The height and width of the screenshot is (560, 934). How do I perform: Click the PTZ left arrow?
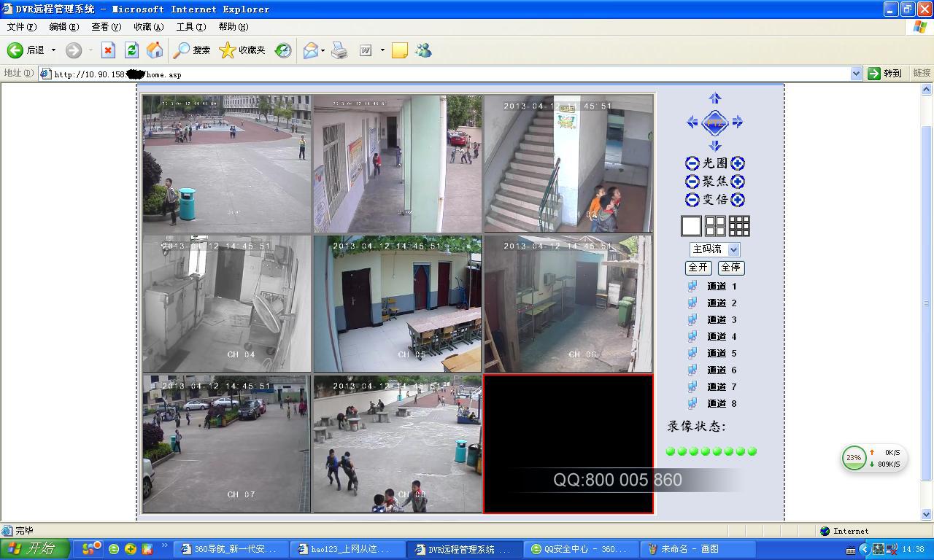pyautogui.click(x=692, y=122)
